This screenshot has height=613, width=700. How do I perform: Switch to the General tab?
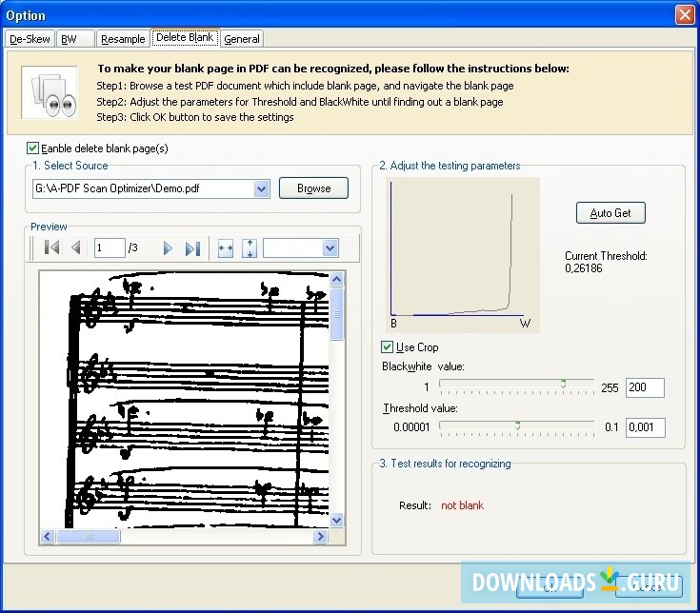(242, 39)
